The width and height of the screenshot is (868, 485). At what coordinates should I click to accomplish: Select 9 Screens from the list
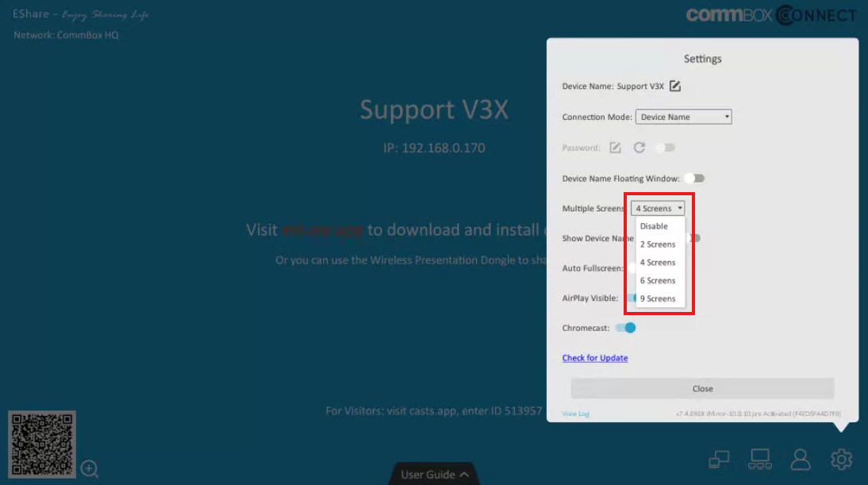(x=658, y=298)
